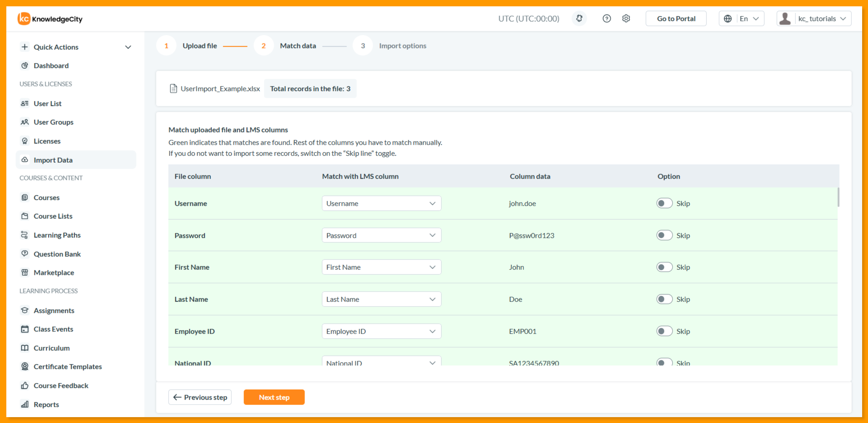Click the Licenses sidebar icon

tap(25, 141)
